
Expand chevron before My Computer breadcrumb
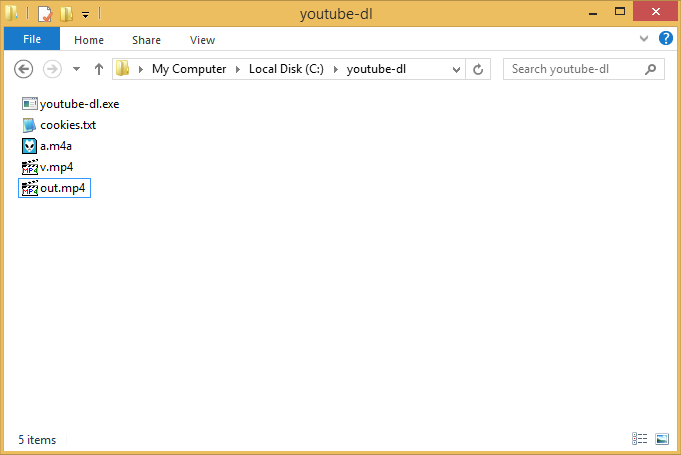pyautogui.click(x=141, y=69)
